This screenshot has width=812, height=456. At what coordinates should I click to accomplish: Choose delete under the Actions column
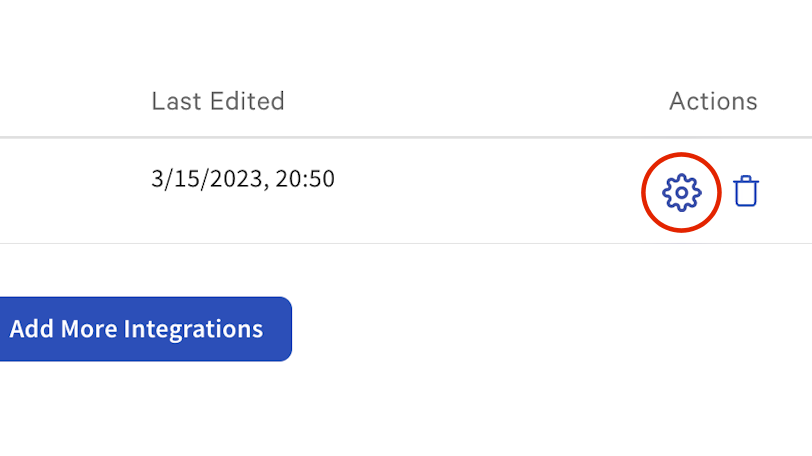point(746,191)
